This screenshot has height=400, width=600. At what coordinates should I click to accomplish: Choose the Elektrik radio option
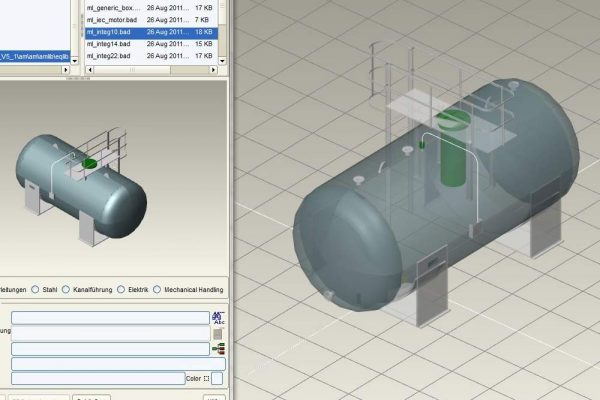120,290
